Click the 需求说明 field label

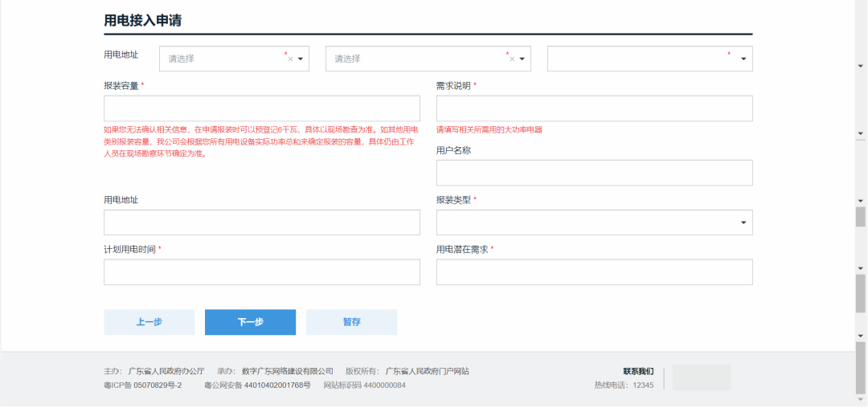[x=453, y=86]
